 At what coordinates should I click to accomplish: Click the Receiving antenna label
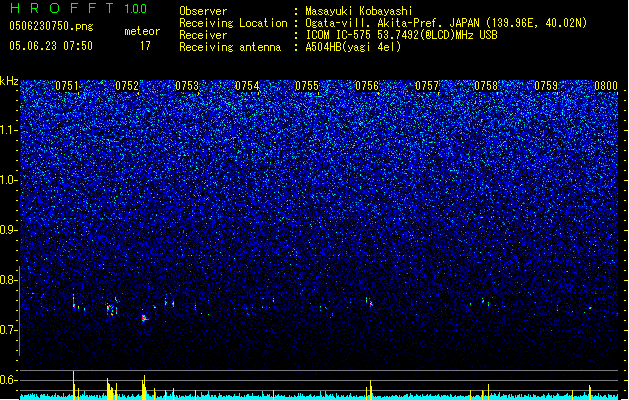[x=230, y=47]
